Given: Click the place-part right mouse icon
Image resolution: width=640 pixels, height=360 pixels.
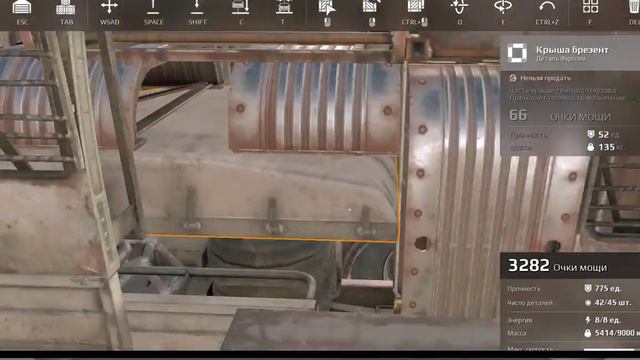Looking at the screenshot, I should (x=371, y=7).
